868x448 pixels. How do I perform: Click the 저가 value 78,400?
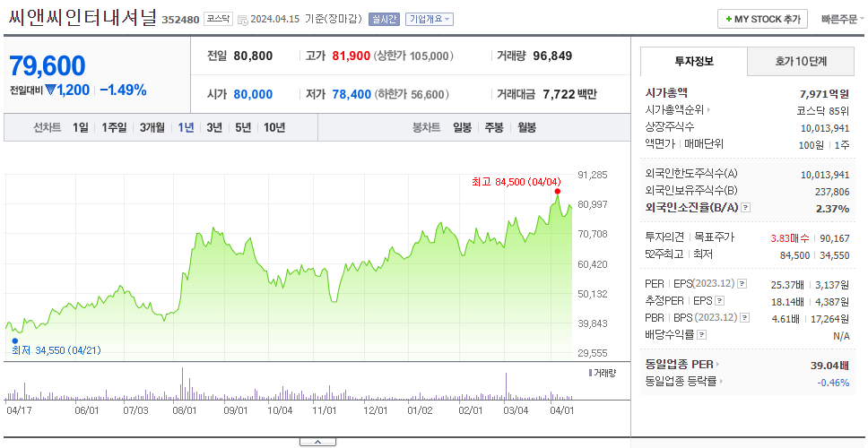[352, 95]
